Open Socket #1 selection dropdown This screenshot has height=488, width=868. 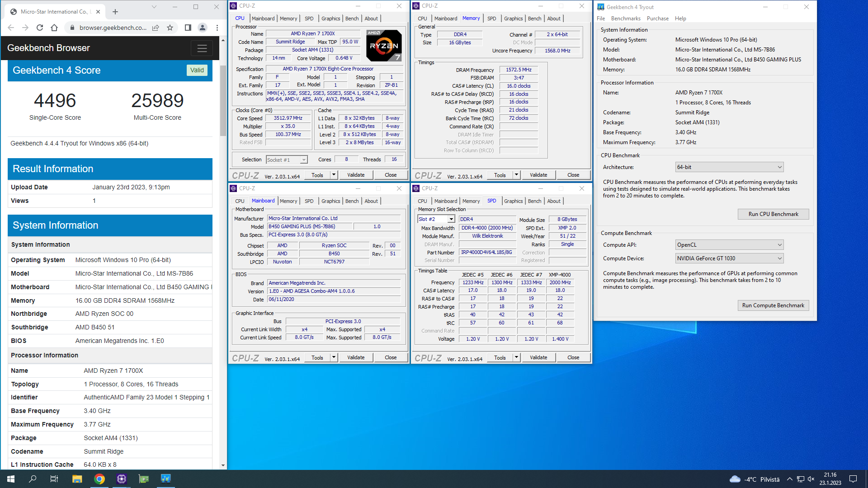point(287,160)
